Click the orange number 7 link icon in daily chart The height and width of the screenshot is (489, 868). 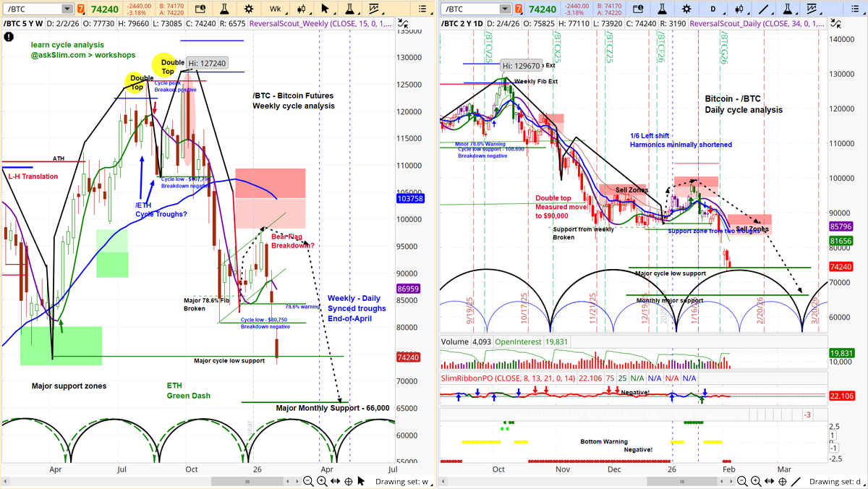click(519, 9)
